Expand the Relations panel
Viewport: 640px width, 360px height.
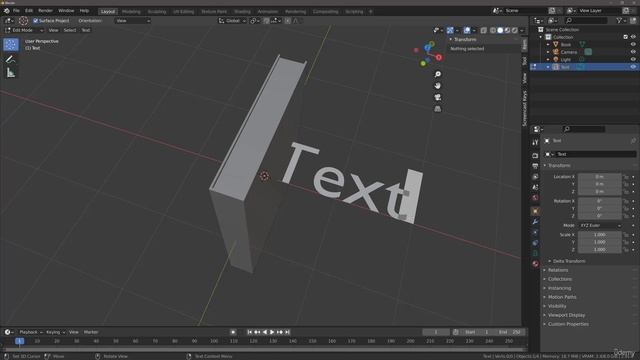click(x=558, y=270)
